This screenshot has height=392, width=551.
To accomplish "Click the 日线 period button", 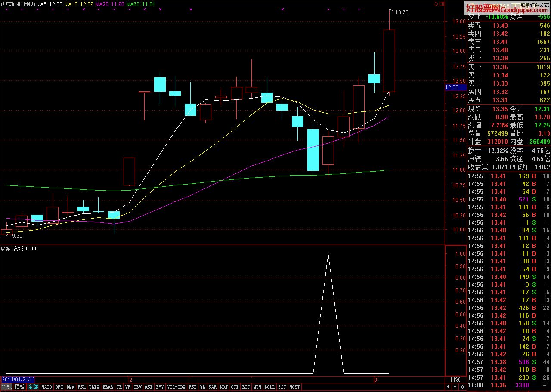I will (x=455, y=380).
